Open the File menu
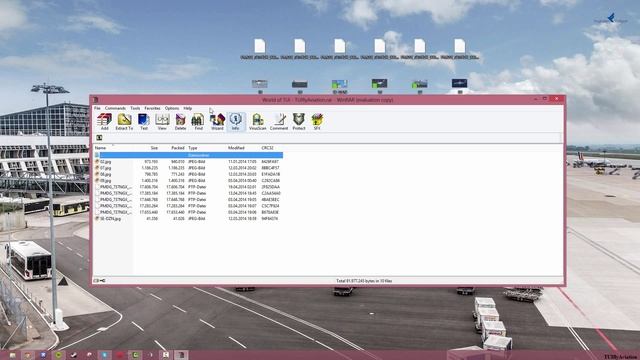The width and height of the screenshot is (640, 360). [97, 108]
